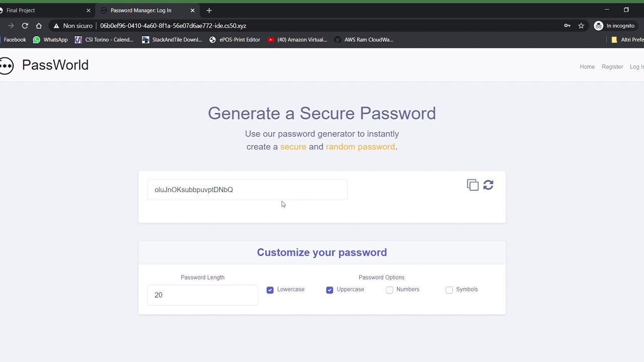This screenshot has height=362, width=644.
Task: Open ePOS-Print Editor bookmark
Action: [x=234, y=40]
